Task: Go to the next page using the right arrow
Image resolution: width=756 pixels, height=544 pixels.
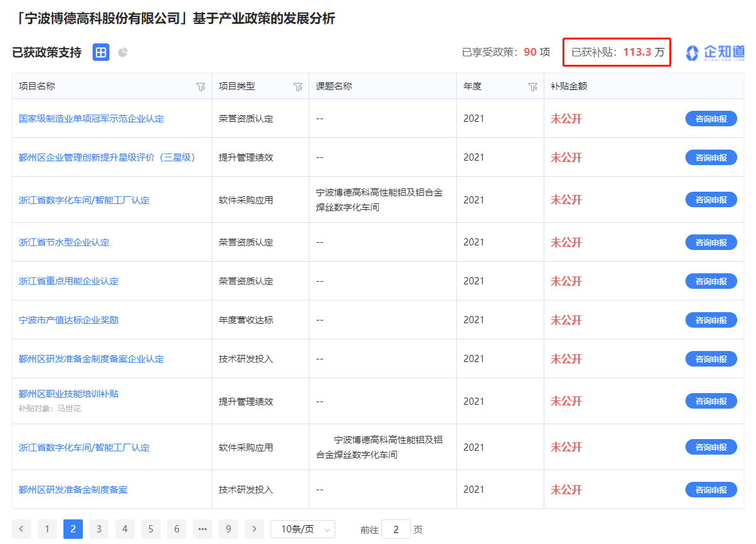Action: [x=254, y=529]
